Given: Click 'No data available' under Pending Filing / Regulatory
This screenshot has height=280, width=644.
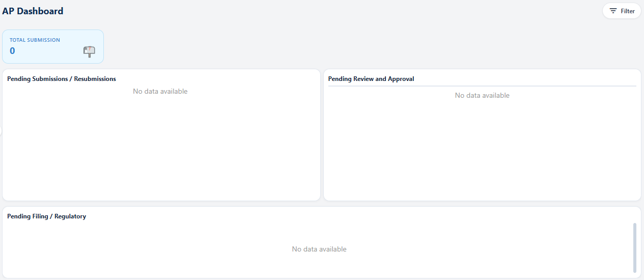Looking at the screenshot, I should [x=319, y=249].
